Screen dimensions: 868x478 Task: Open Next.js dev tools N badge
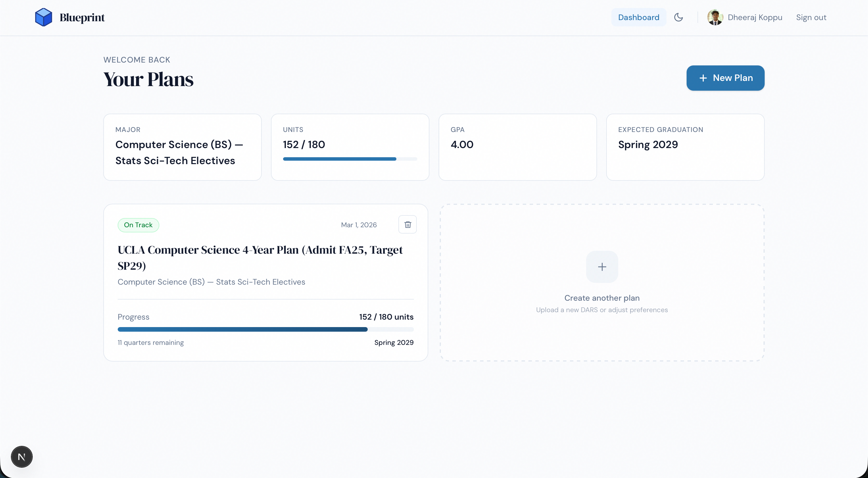tap(22, 457)
